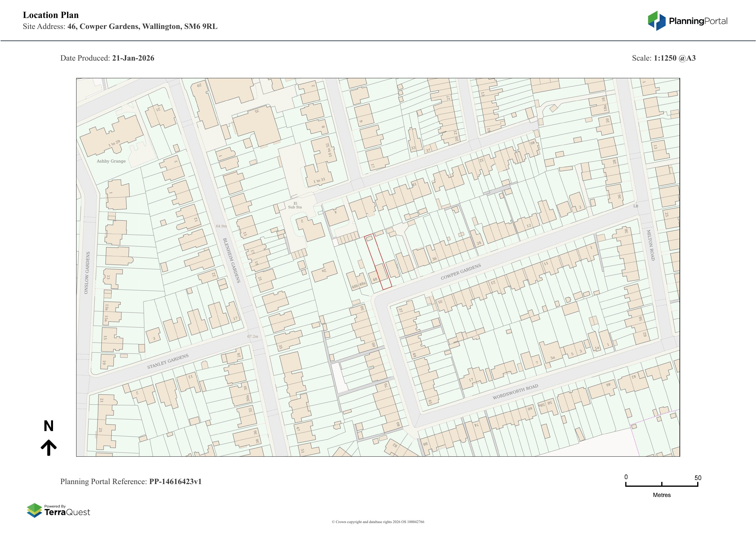Click the Blenheim Gardens street label
Image resolution: width=756 pixels, height=534 pixels.
point(232,260)
